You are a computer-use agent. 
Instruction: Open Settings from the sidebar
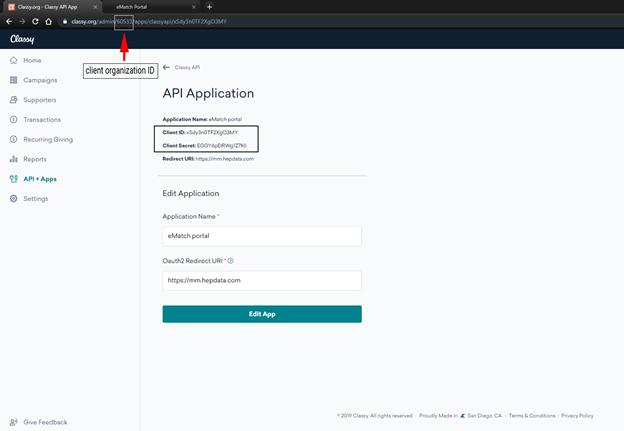pyautogui.click(x=36, y=199)
